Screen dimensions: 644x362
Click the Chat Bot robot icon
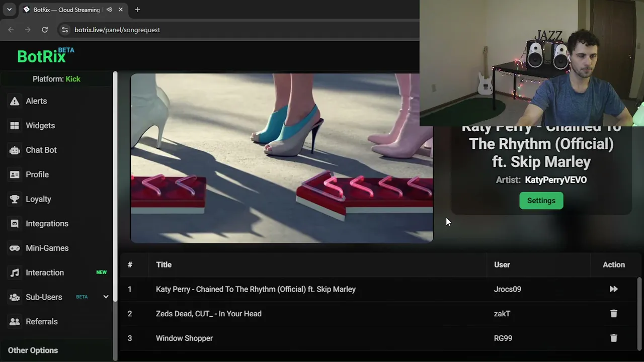(15, 150)
